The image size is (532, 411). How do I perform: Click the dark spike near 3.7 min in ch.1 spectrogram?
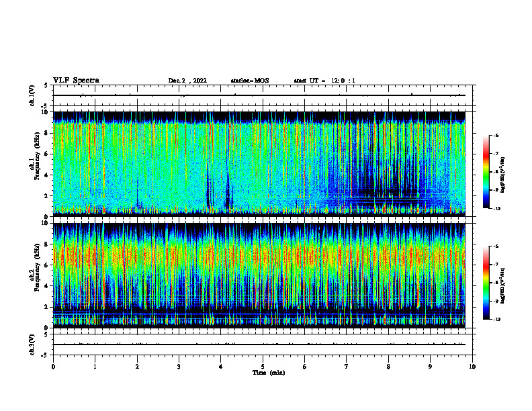click(x=208, y=190)
